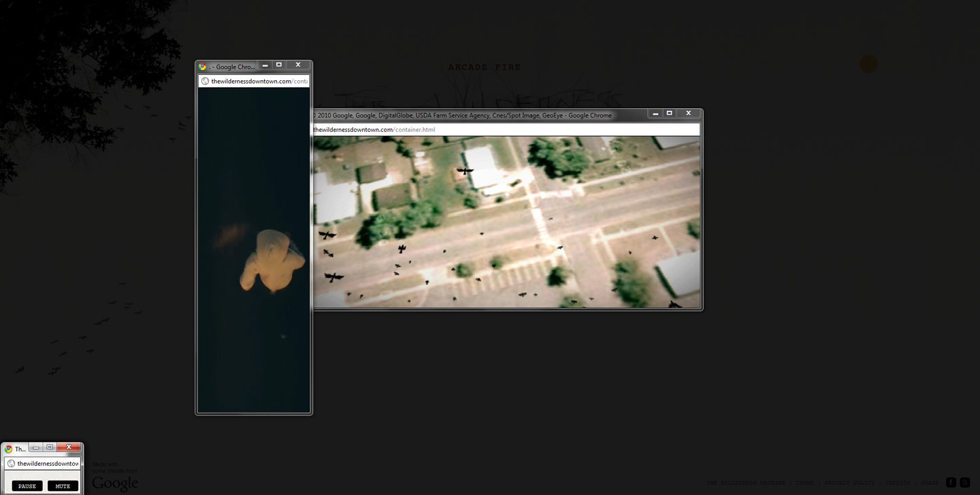The image size is (980, 495).
Task: Click the address bar of the narrow popup
Action: point(254,81)
